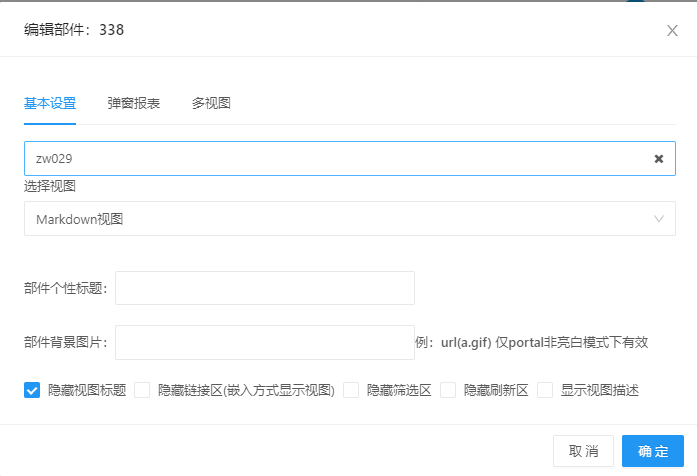Open the 弹窗报表 tab
Viewport: 697px width, 476px height.
[x=134, y=103]
